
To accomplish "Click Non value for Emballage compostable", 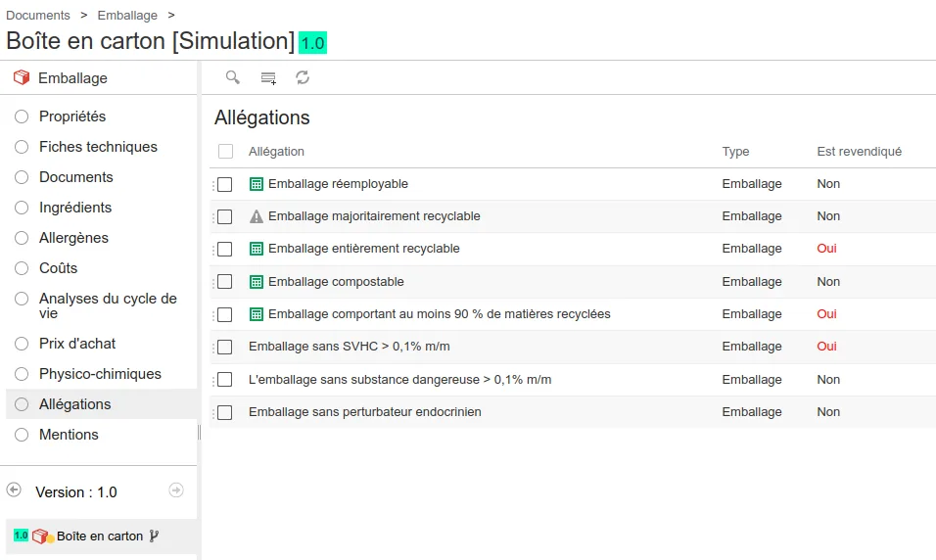I will click(828, 282).
